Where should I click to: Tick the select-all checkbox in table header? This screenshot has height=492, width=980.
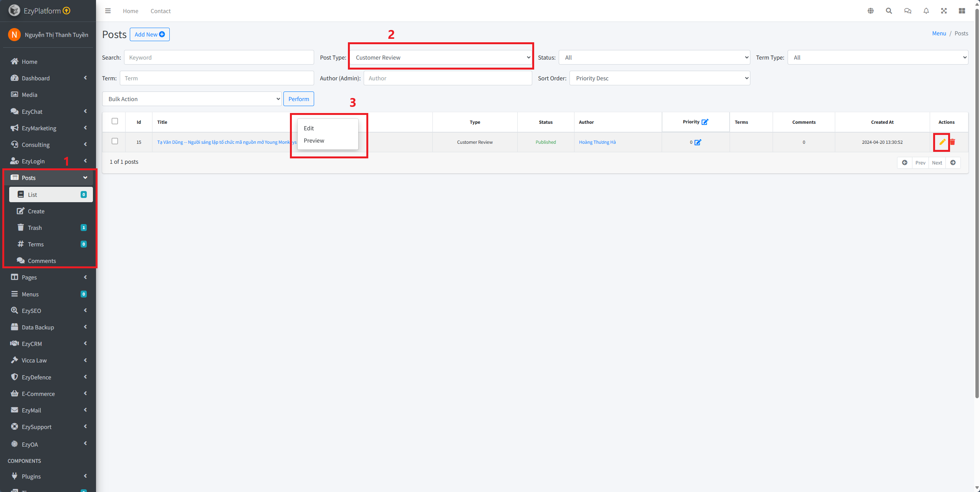tap(115, 121)
